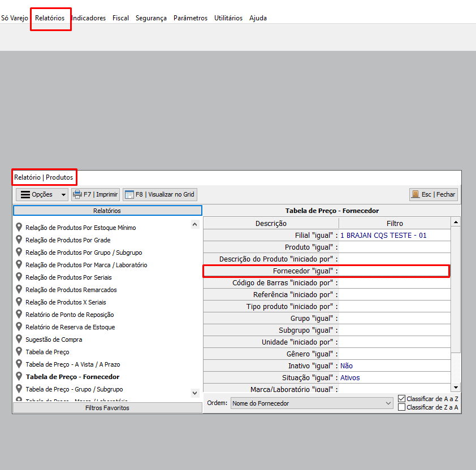This screenshot has width=476, height=470.
Task: Click the Filtros Favoritos button
Action: (107, 408)
